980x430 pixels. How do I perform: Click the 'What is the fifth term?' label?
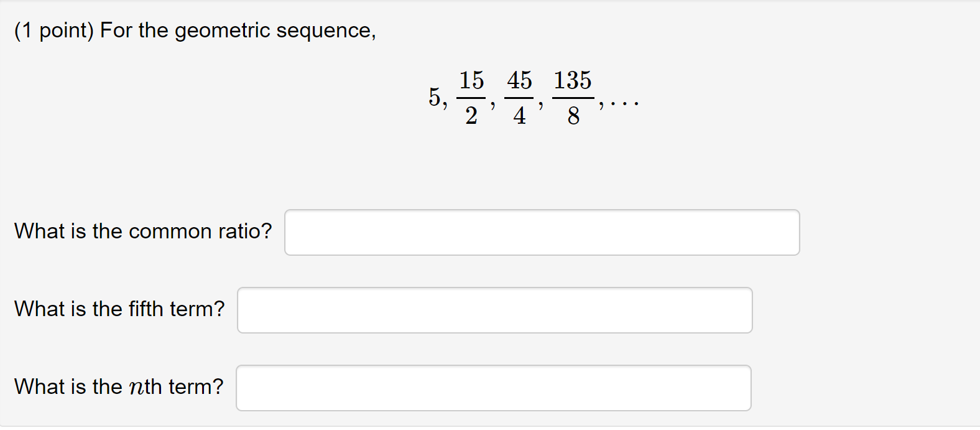[x=119, y=309]
